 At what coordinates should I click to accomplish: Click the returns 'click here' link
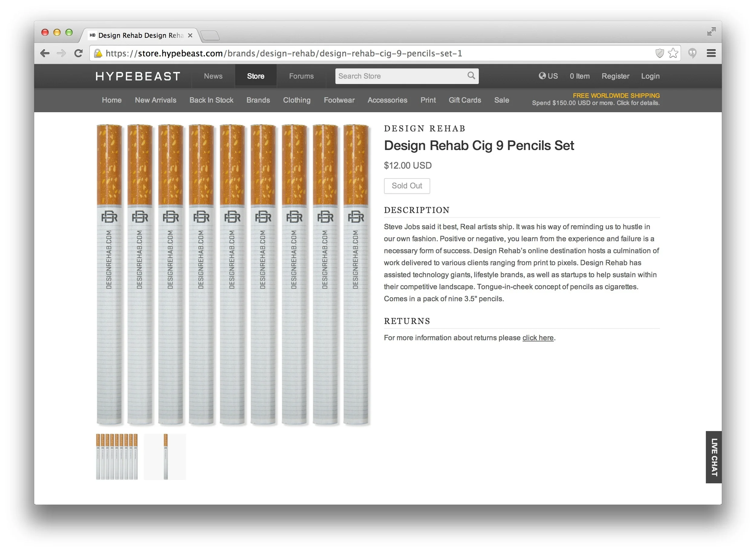pos(538,338)
